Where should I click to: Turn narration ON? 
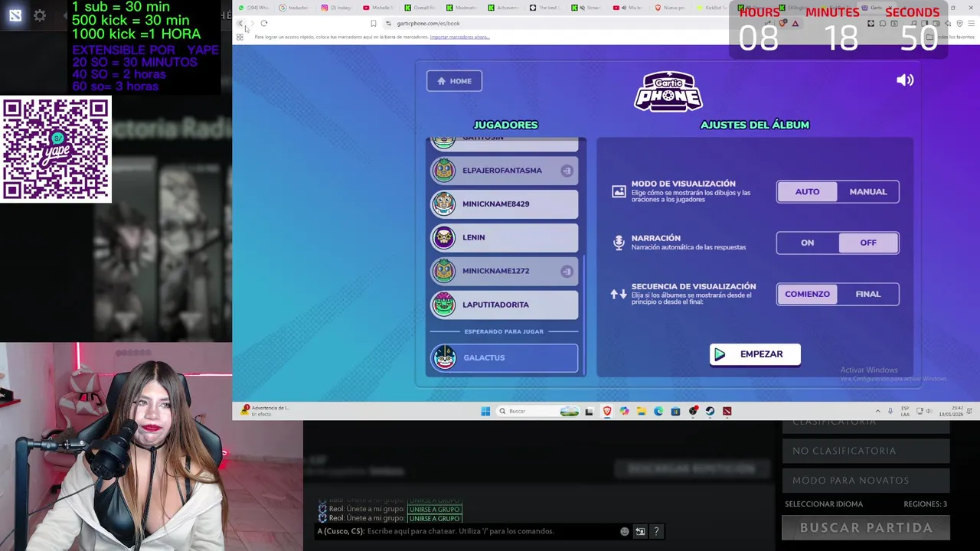coord(807,243)
